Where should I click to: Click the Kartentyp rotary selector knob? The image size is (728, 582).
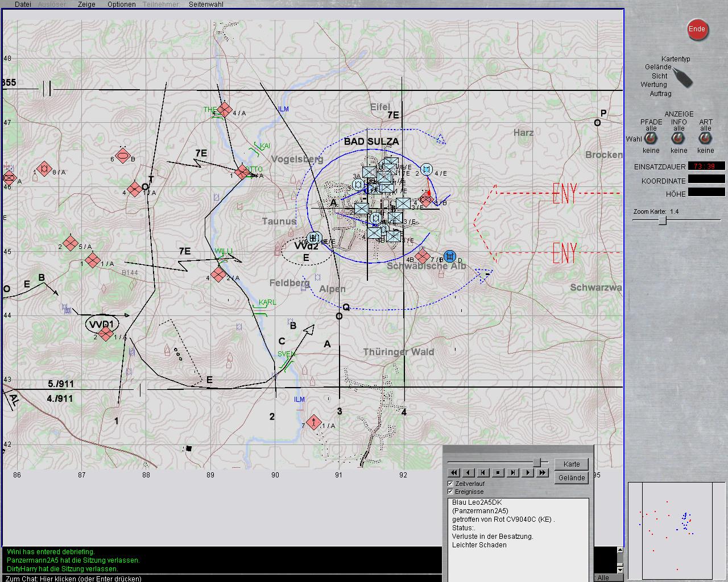(682, 77)
